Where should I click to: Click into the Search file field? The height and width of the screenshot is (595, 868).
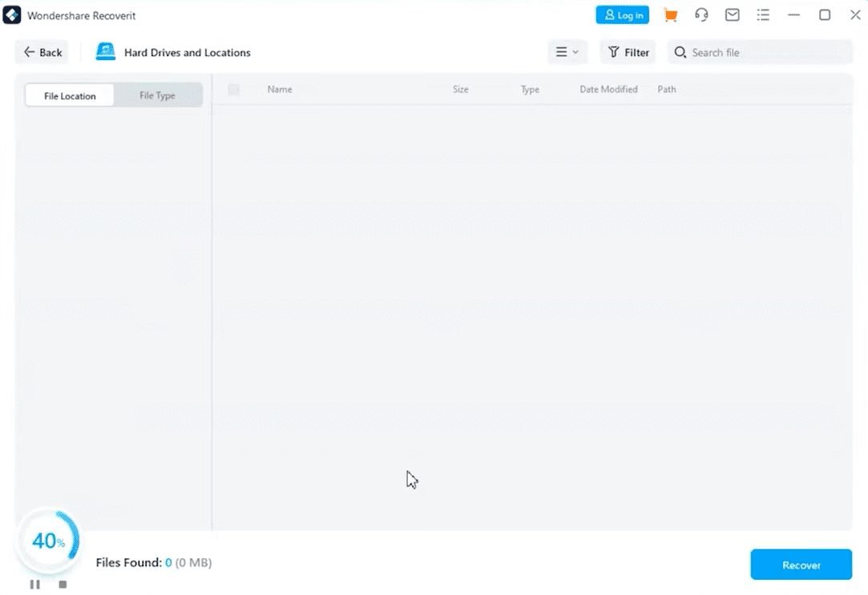765,52
